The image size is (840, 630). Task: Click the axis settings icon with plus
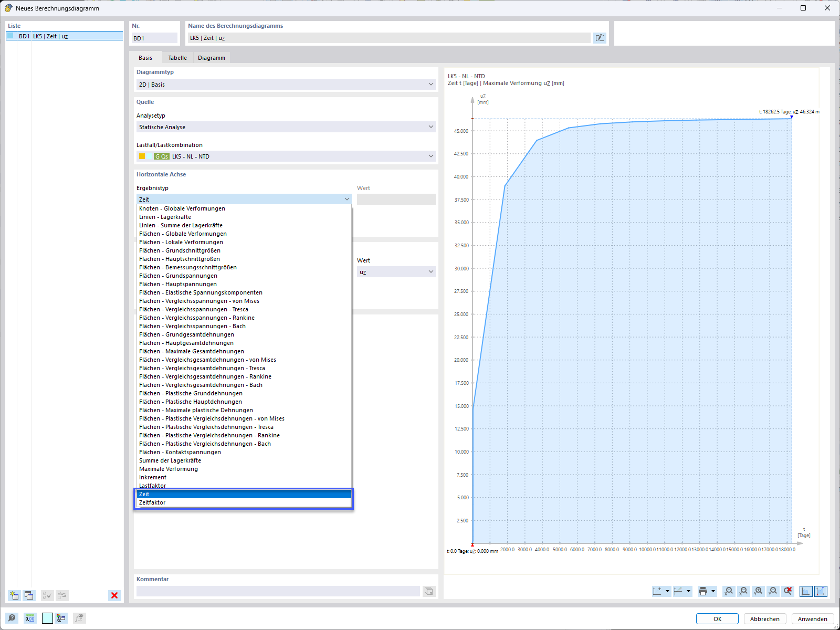[x=657, y=591]
